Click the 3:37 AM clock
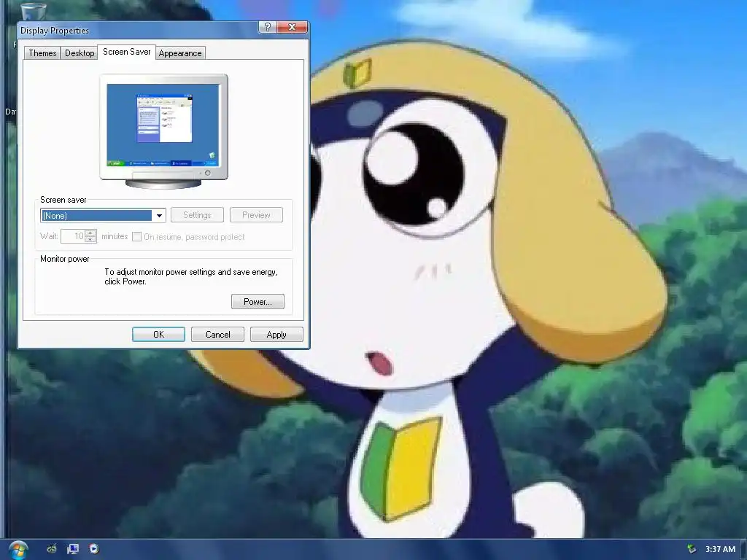 point(720,549)
